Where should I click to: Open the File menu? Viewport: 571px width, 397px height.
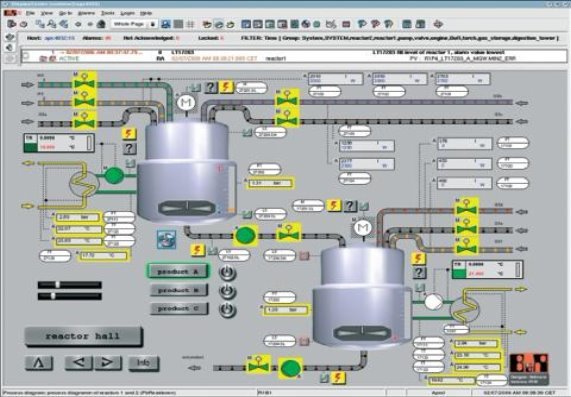pyautogui.click(x=30, y=13)
